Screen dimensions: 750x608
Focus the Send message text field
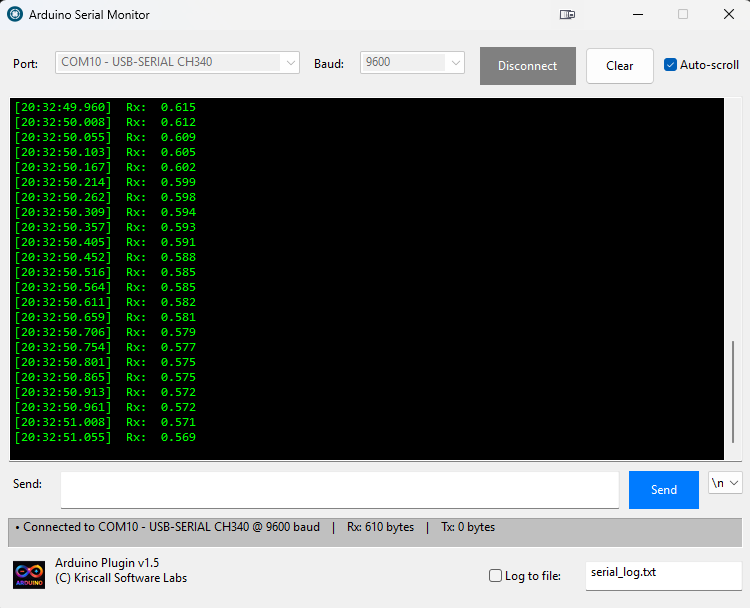tap(339, 490)
